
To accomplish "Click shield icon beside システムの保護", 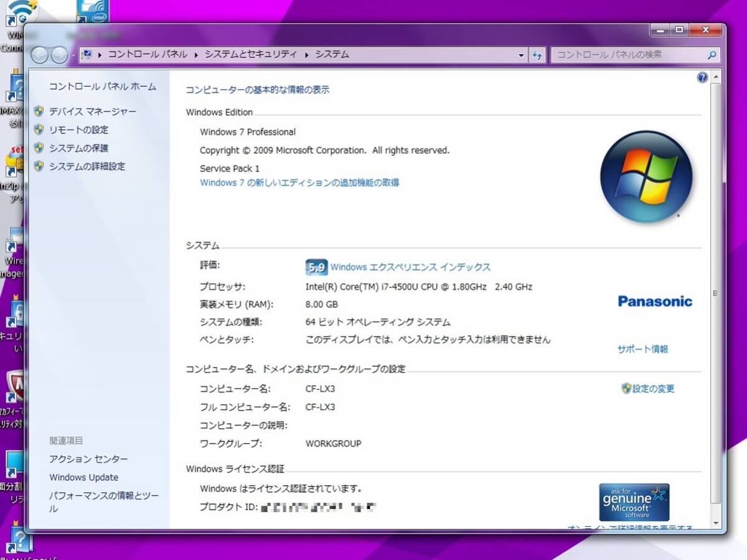I will 39,148.
